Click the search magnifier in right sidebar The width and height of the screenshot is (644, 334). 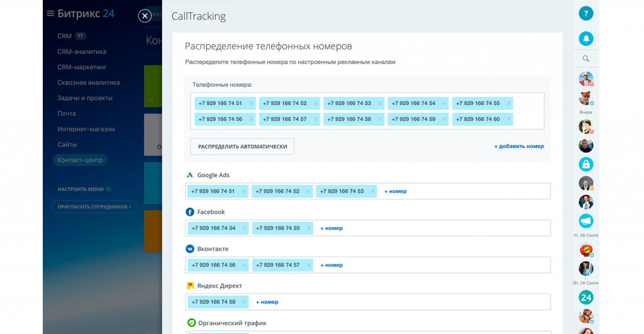[586, 58]
